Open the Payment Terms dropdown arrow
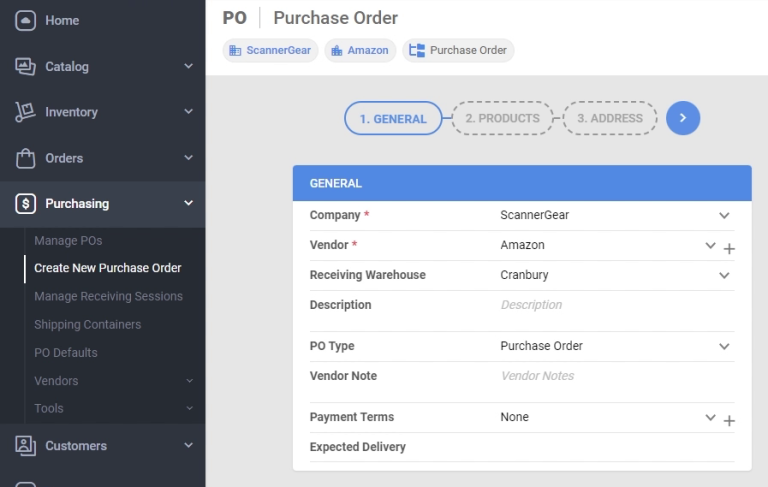 [710, 417]
